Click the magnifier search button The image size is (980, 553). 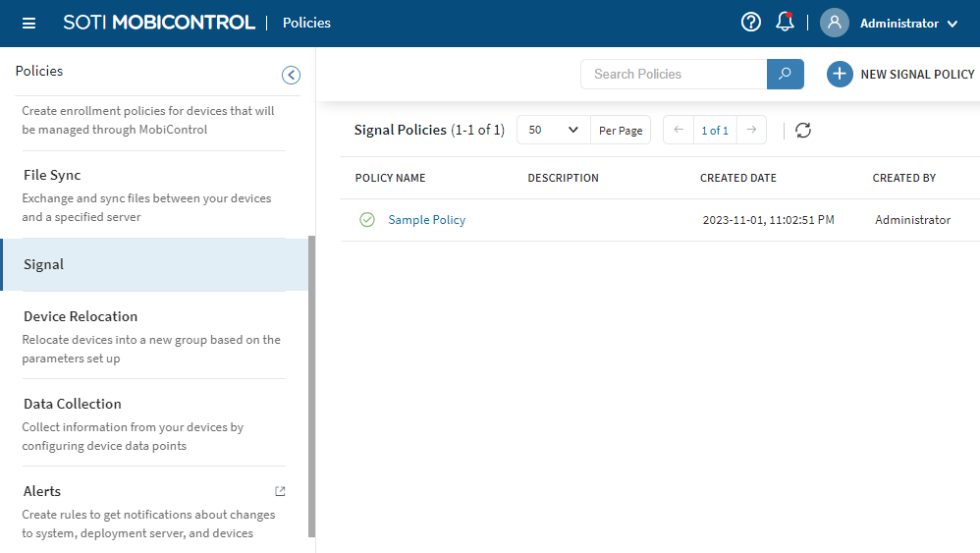tap(785, 74)
